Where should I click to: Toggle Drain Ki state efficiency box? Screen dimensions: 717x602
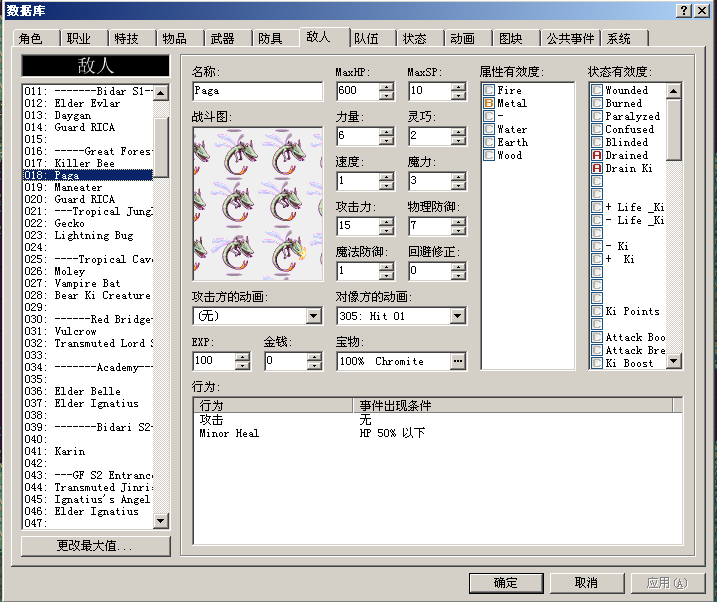pyautogui.click(x=597, y=168)
